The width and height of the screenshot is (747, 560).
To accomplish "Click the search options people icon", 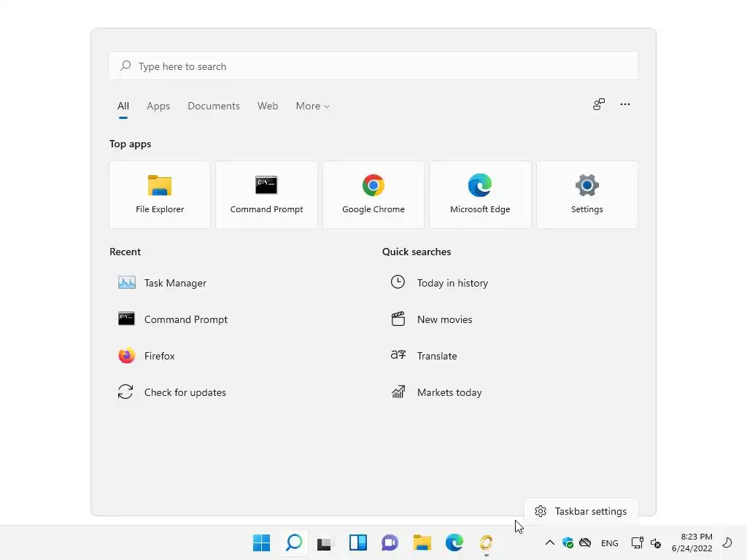I will pos(599,104).
